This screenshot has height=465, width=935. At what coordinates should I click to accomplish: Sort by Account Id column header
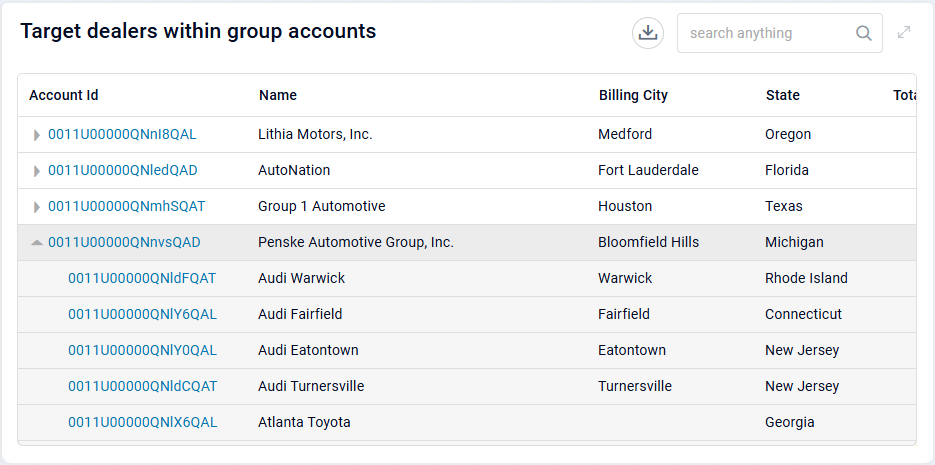point(64,96)
